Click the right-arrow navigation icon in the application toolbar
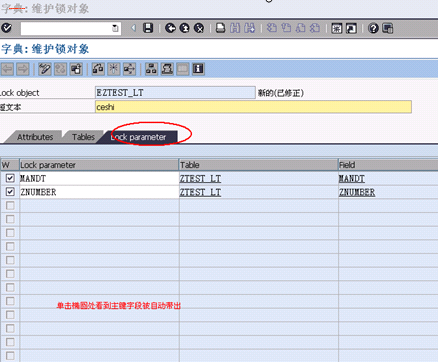 (x=23, y=69)
